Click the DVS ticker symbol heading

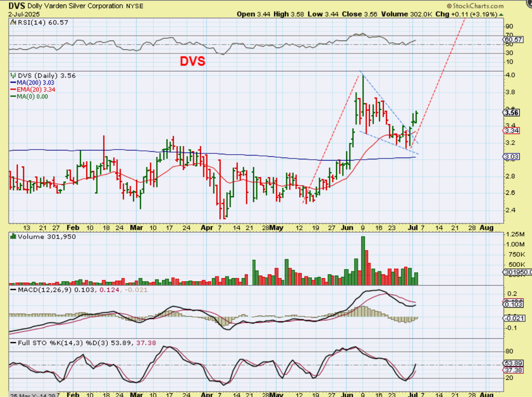pyautogui.click(x=16, y=7)
